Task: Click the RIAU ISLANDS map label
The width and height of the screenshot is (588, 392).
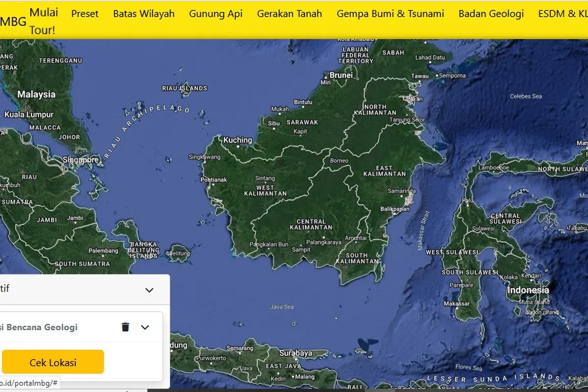Action: 185,88
